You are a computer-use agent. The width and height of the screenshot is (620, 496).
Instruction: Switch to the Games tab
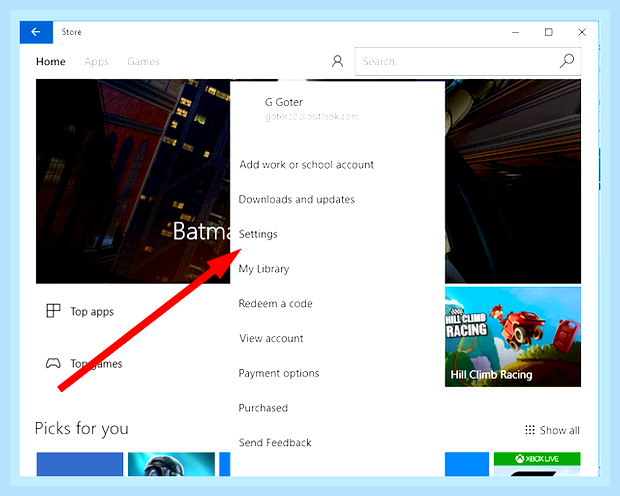tap(143, 62)
